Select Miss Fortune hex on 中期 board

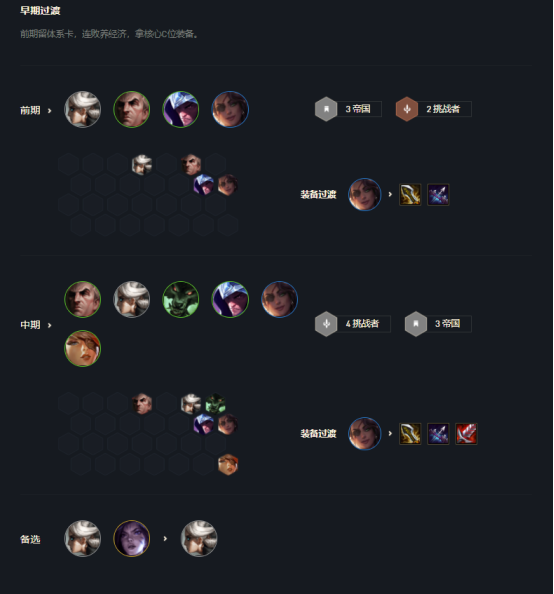(x=228, y=464)
